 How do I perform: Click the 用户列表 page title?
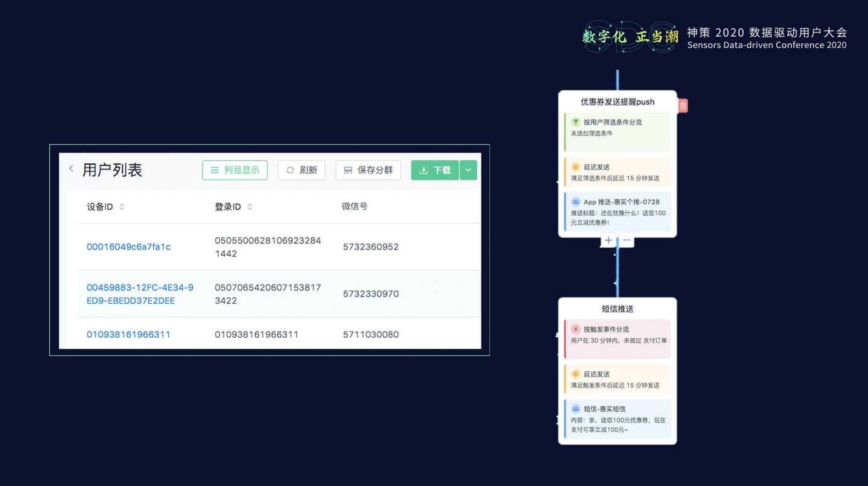pyautogui.click(x=112, y=170)
